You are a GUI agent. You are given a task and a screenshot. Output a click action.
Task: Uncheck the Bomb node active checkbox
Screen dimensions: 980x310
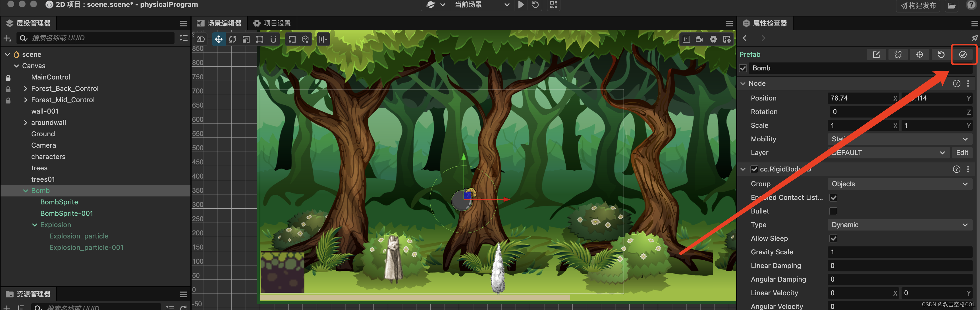pyautogui.click(x=743, y=68)
